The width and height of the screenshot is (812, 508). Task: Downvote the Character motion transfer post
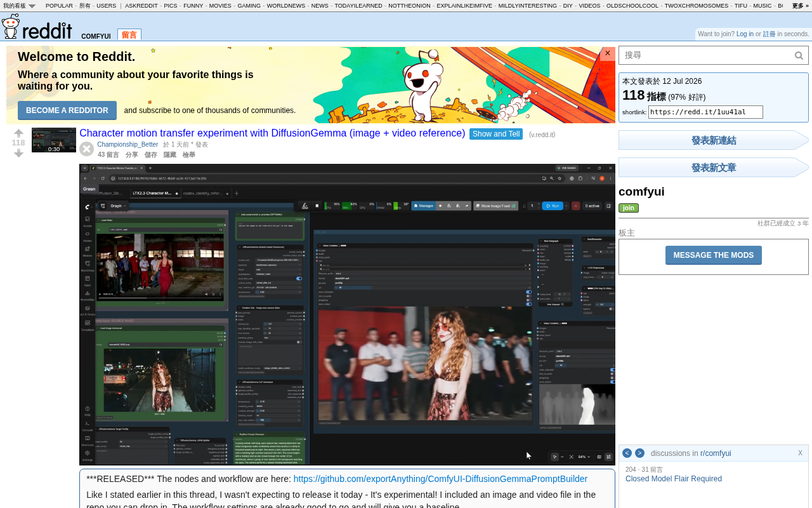click(x=18, y=153)
